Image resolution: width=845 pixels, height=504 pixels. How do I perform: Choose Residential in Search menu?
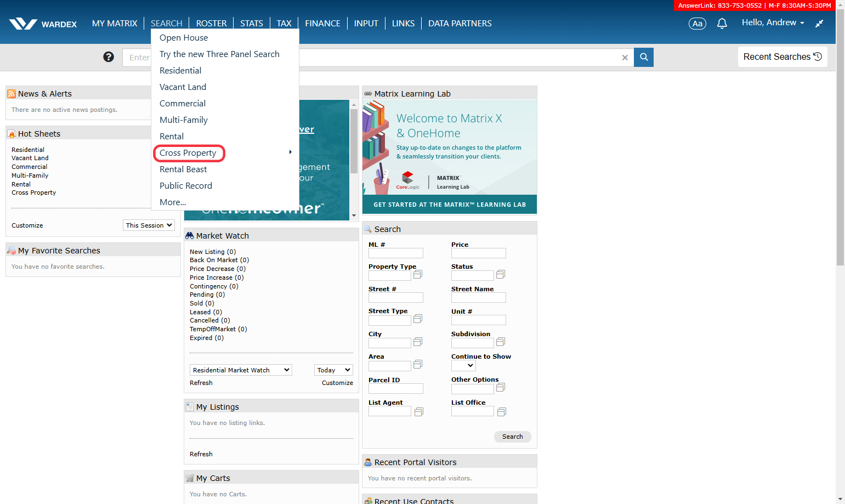click(180, 71)
